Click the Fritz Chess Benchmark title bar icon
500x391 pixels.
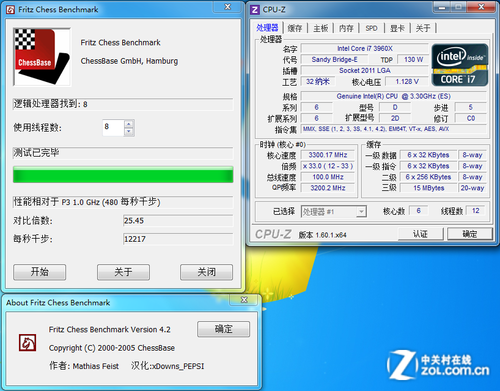point(10,10)
